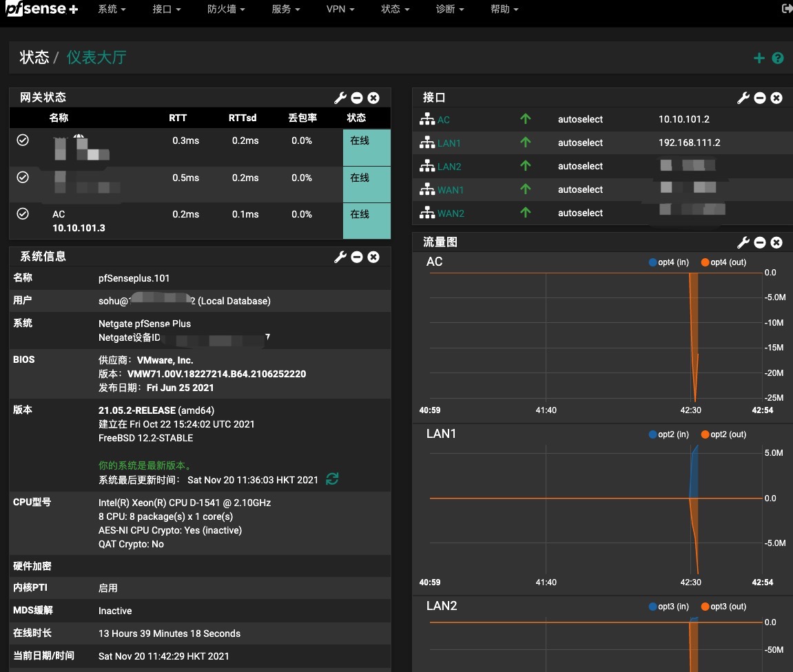The height and width of the screenshot is (672, 793).
Task: Open the 诊断 menu
Action: point(450,10)
